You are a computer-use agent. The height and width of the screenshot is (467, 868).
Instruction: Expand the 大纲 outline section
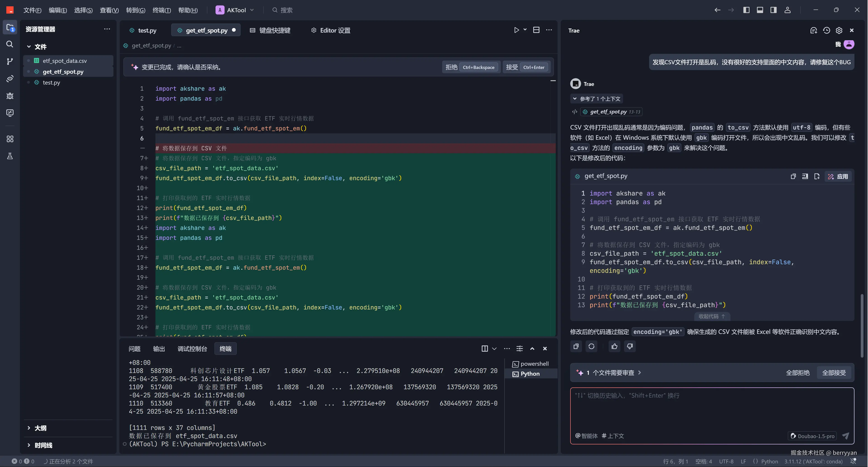(40, 428)
